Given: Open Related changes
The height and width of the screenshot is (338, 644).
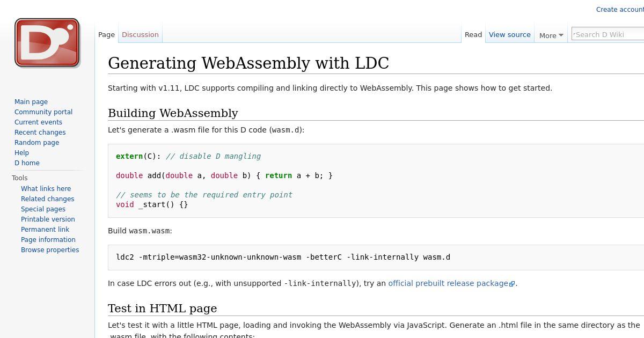Looking at the screenshot, I should coord(48,199).
